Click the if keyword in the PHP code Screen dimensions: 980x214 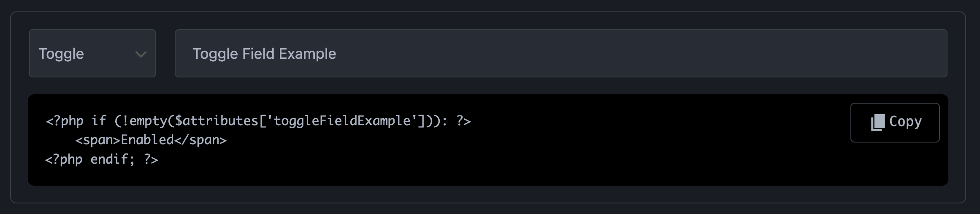coord(99,121)
